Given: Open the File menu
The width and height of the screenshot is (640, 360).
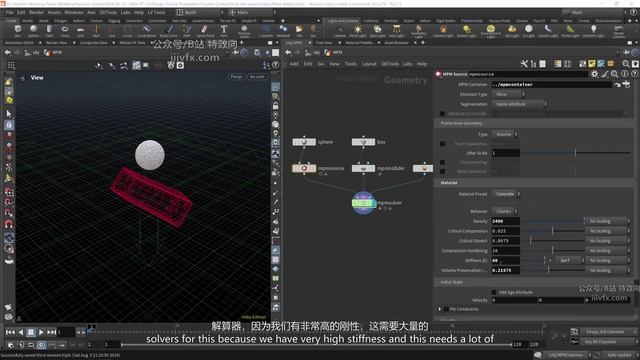Looking at the screenshot, I should [x=9, y=12].
